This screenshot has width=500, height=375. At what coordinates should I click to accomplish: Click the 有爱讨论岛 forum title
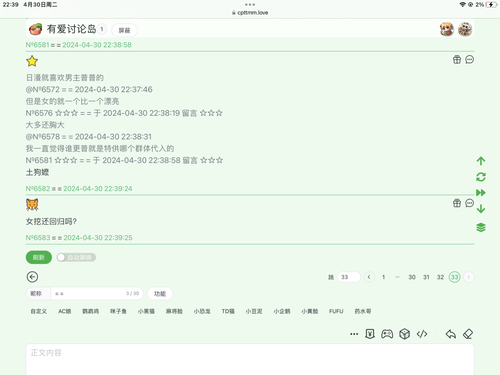[71, 29]
